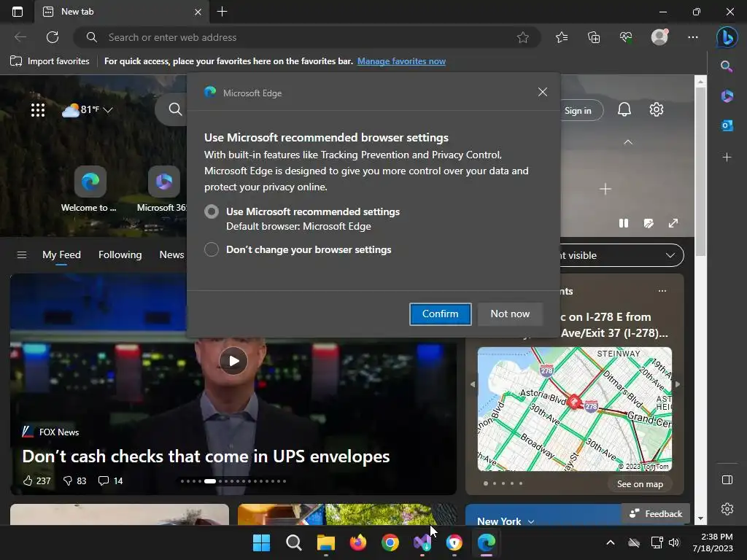The width and height of the screenshot is (747, 560).
Task: Switch to My Feed tab
Action: (61, 254)
